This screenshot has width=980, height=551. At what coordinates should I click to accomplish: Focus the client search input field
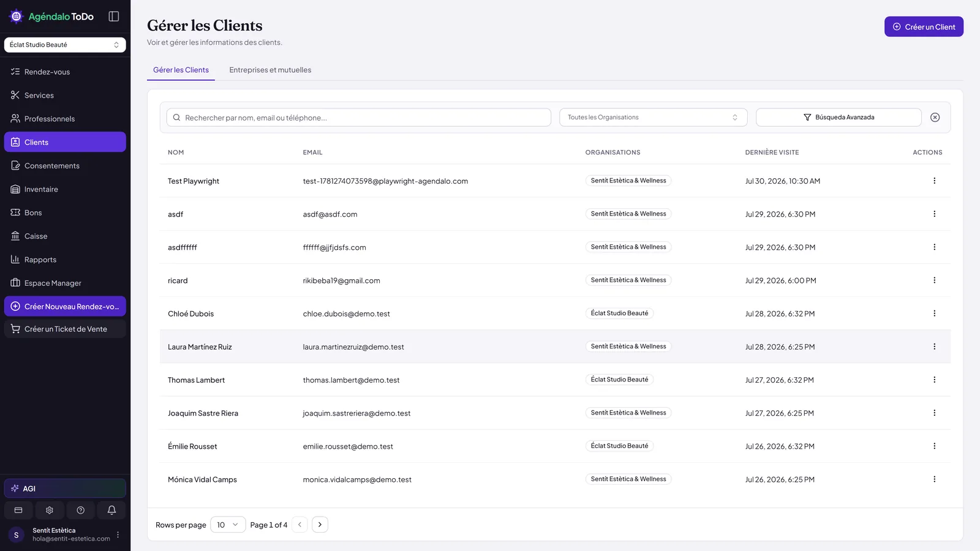point(359,118)
